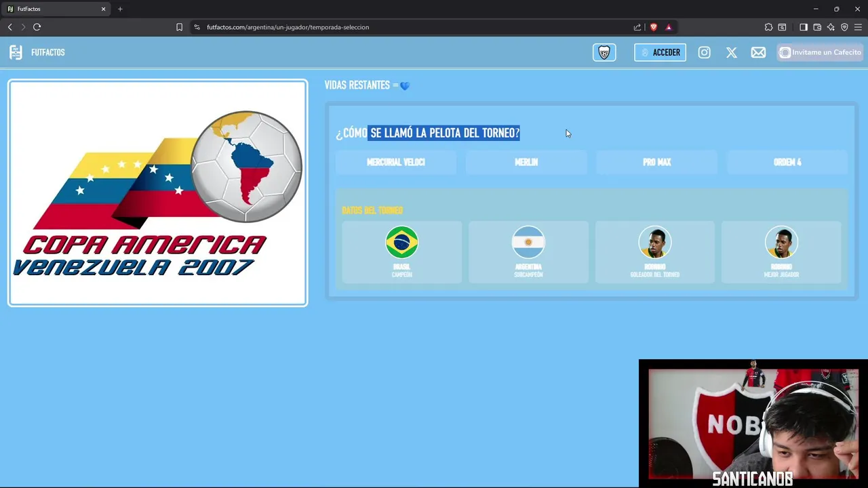Open the Leo AI assistant icon
The height and width of the screenshot is (488, 868).
pos(831,27)
